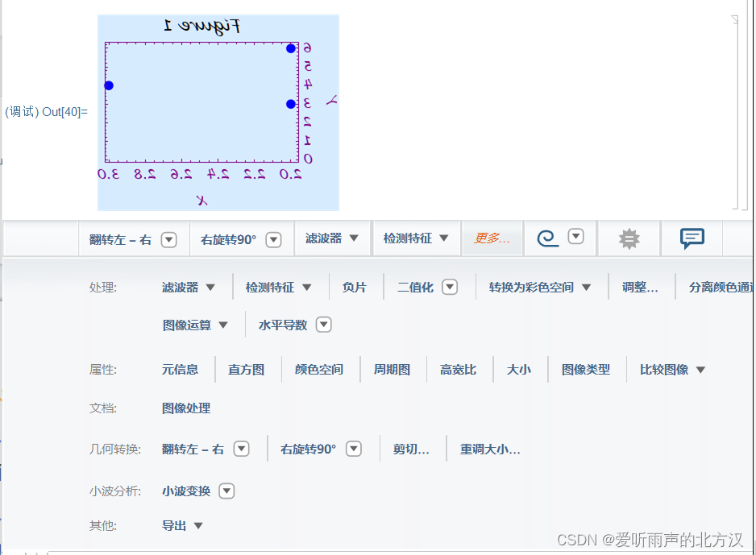Open the dropdown beside 几何转换 右旋转90°
This screenshot has height=555, width=756.
pyautogui.click(x=353, y=449)
